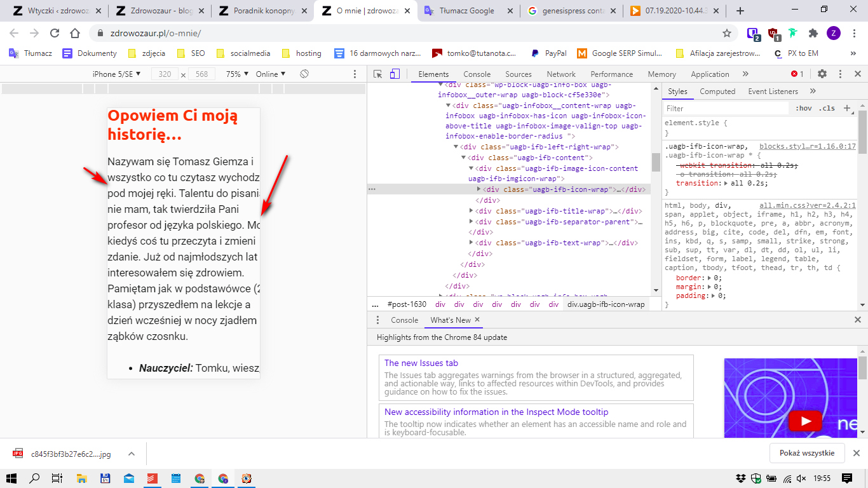Open drawer more tools menu
The height and width of the screenshot is (488, 868).
(x=377, y=320)
